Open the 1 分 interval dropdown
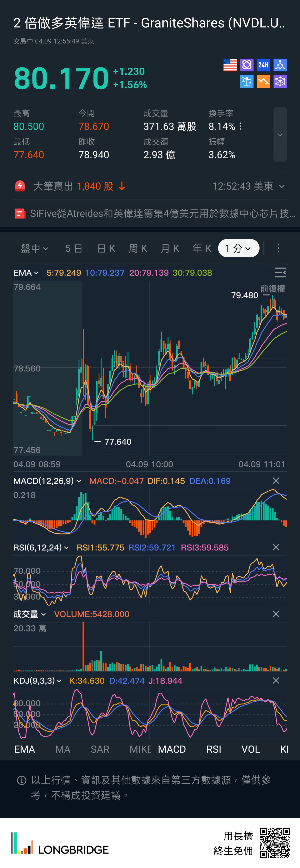Viewport: 300px width, 868px height. coord(238,248)
